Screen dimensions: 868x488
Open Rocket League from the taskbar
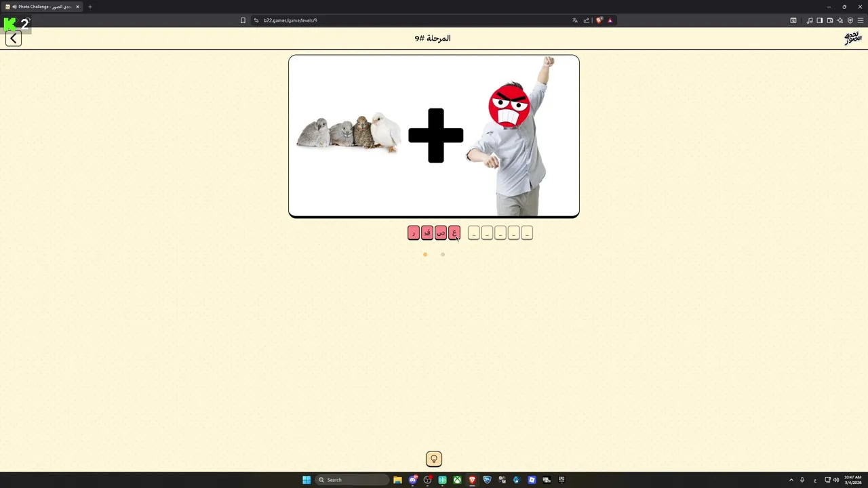click(487, 480)
